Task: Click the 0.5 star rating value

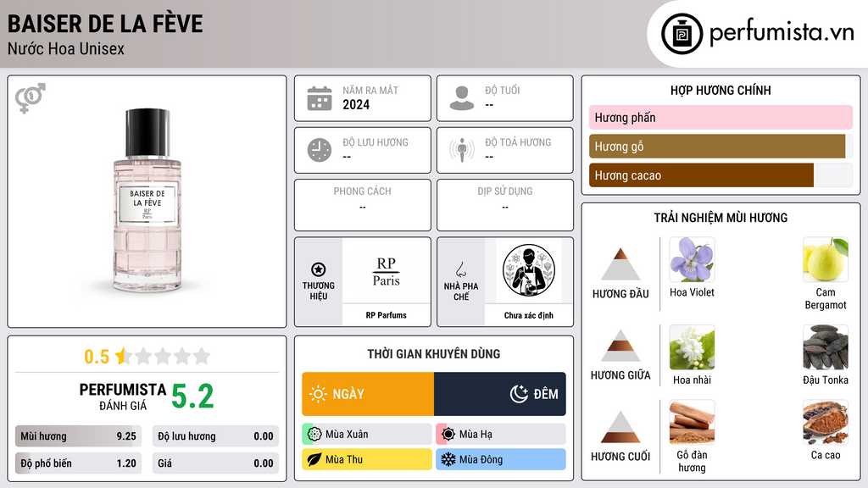Action: coord(97,357)
